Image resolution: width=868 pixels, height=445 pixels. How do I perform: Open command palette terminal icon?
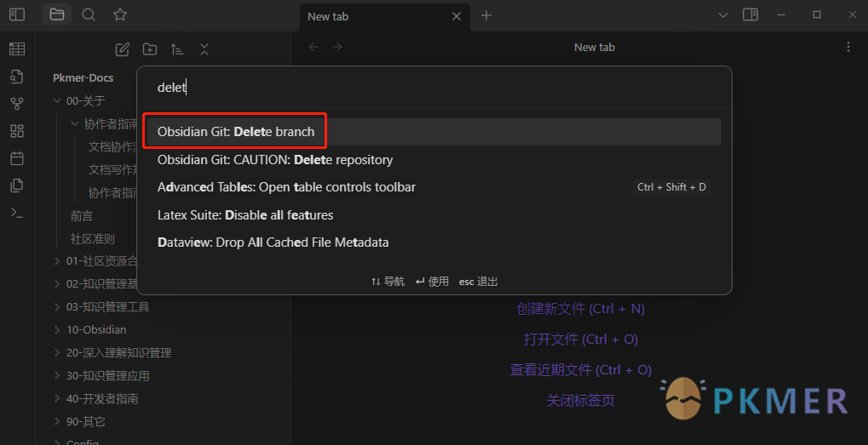pos(17,213)
